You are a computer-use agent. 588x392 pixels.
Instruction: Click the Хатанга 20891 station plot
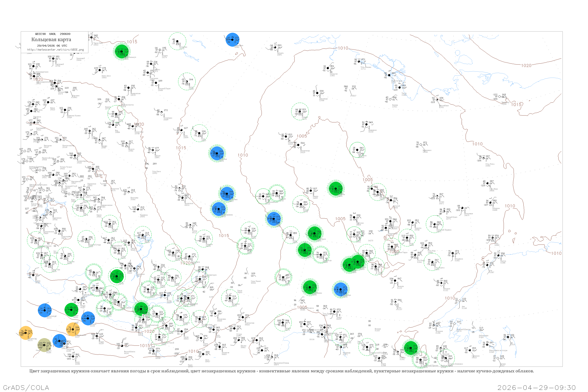pyautogui.click(x=275, y=47)
